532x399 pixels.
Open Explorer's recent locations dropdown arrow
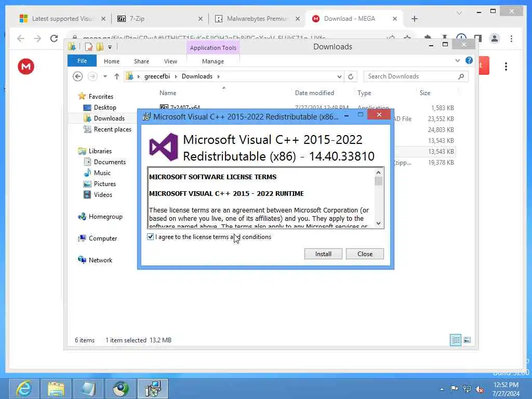[x=105, y=76]
